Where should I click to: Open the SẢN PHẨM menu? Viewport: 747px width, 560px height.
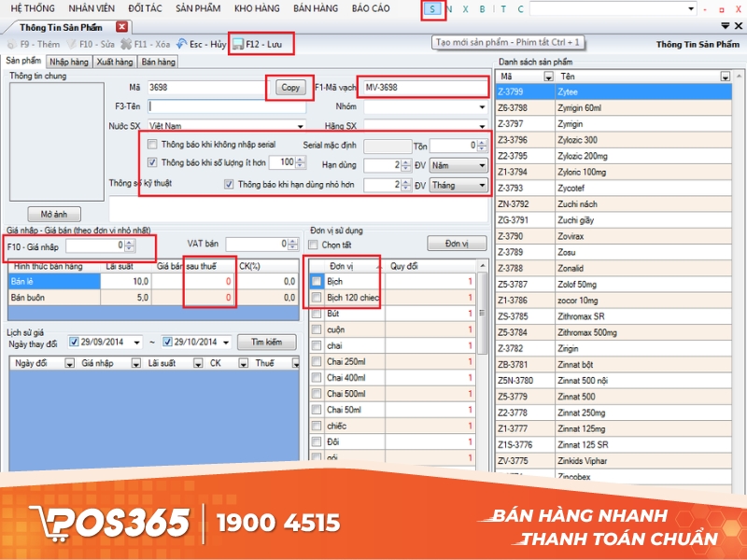(198, 8)
